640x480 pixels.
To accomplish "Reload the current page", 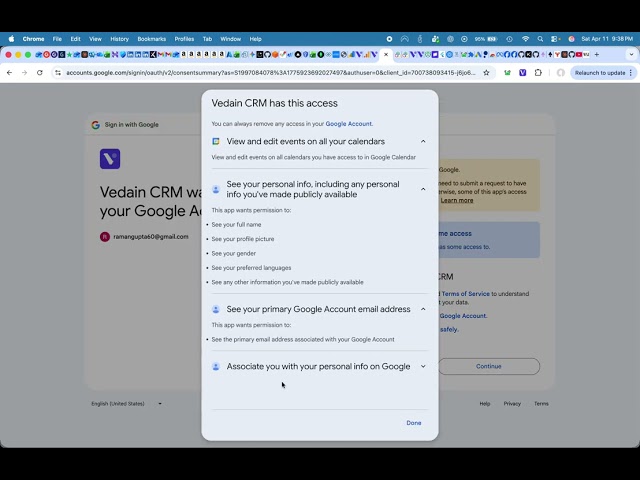I will (40, 73).
